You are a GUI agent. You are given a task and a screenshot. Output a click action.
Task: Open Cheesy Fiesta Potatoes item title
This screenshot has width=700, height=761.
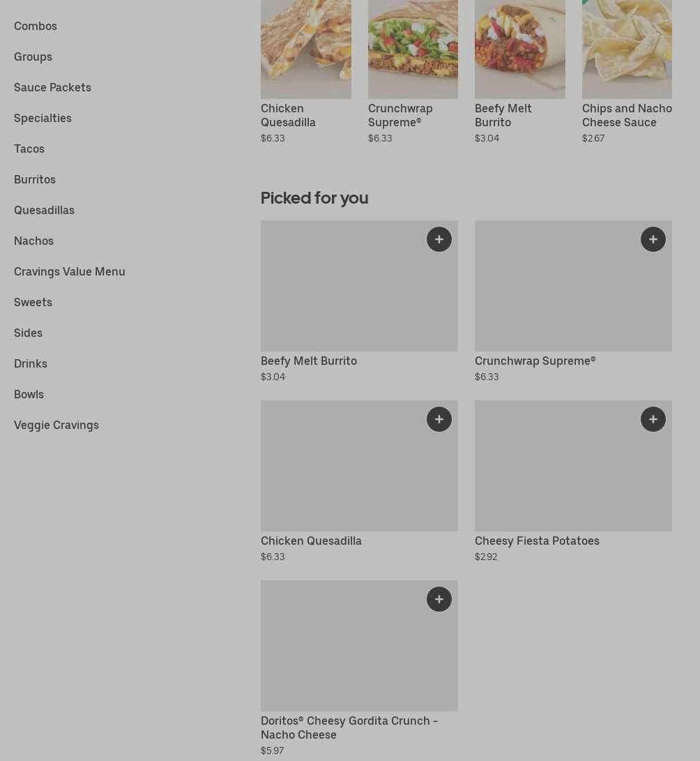coord(537,541)
